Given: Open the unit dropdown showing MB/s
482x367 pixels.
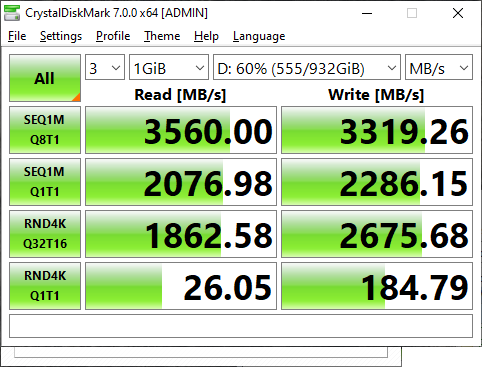Looking at the screenshot, I should 439,67.
